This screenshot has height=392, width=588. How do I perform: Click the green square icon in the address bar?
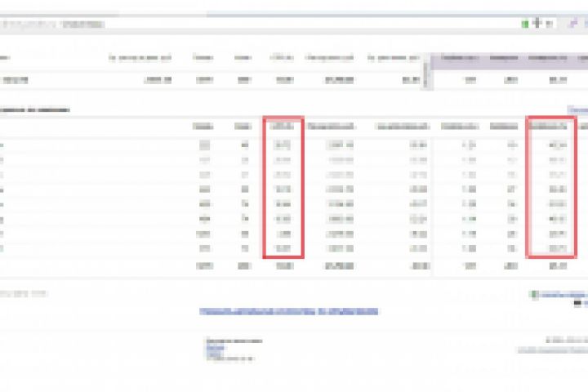525,24
